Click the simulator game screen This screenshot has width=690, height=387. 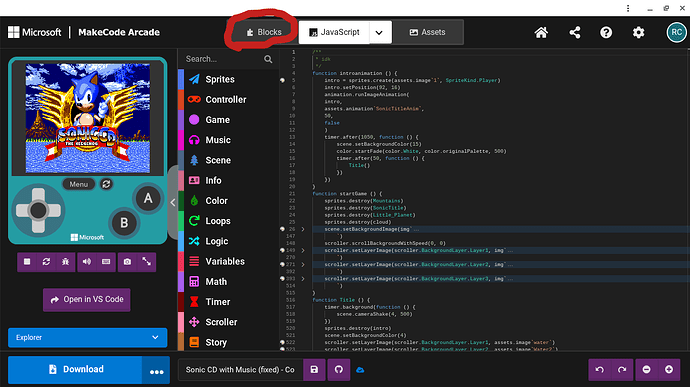[88, 118]
